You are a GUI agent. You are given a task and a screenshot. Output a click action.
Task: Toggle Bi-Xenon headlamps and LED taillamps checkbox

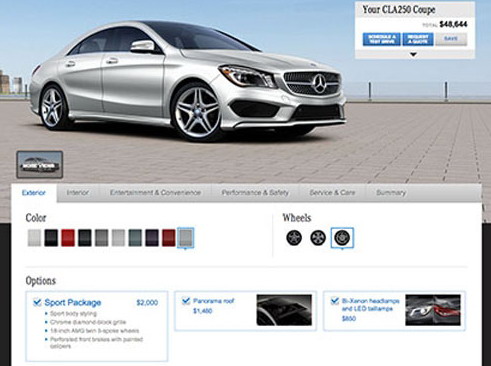click(x=334, y=301)
